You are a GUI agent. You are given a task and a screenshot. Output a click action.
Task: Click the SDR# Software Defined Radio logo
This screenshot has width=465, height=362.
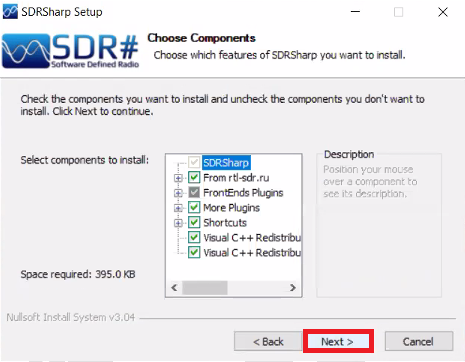71,51
